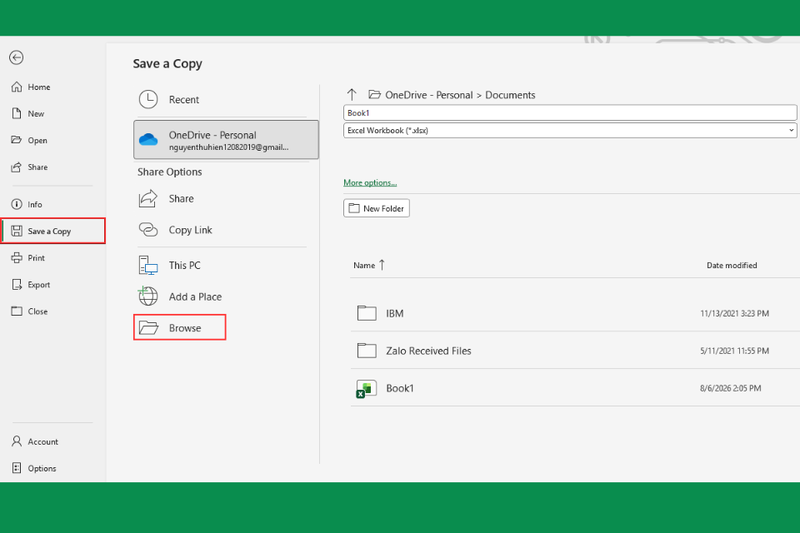Click the file name field Book1
The height and width of the screenshot is (533, 800).
(x=570, y=113)
